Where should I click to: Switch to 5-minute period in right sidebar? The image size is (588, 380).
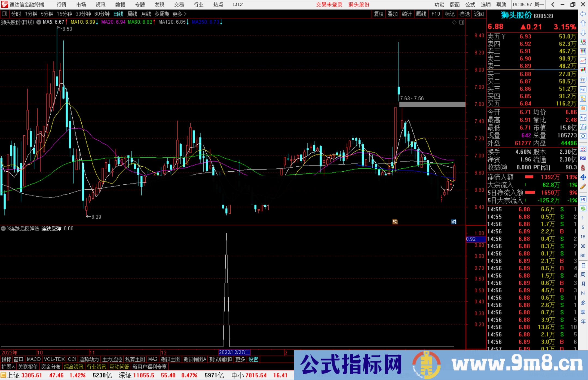(x=583, y=227)
